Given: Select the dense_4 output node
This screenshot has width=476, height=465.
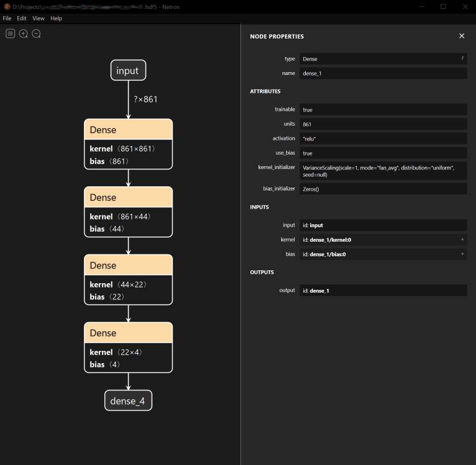Looking at the screenshot, I should pyautogui.click(x=128, y=401).
